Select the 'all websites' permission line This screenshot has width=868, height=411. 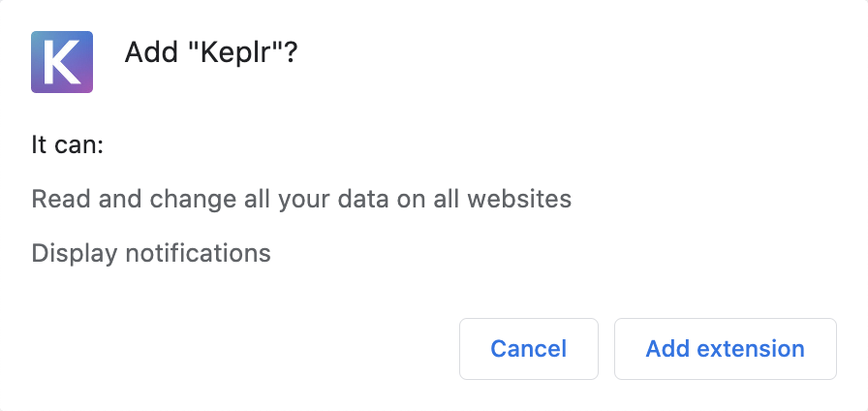[301, 199]
